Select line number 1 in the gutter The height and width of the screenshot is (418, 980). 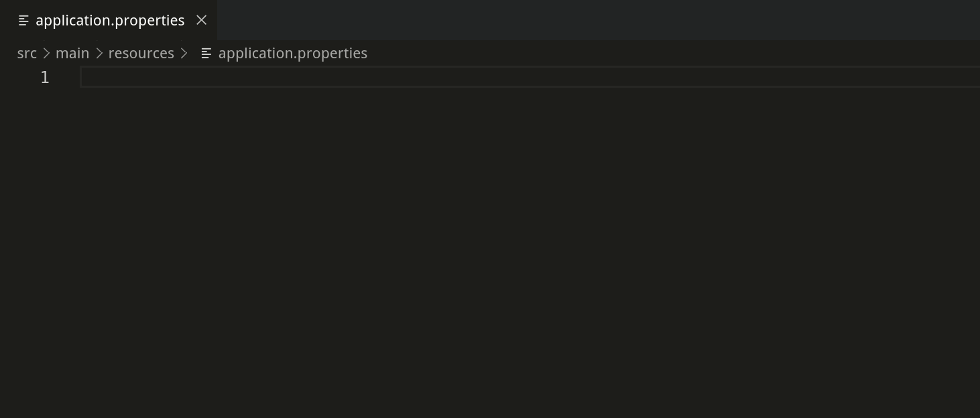click(45, 77)
